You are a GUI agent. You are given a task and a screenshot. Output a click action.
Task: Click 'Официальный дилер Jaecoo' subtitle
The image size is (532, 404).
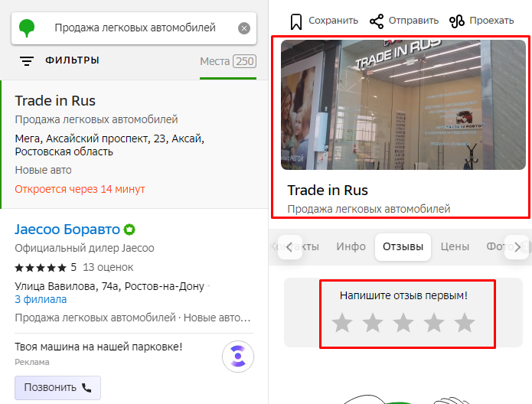click(x=84, y=249)
